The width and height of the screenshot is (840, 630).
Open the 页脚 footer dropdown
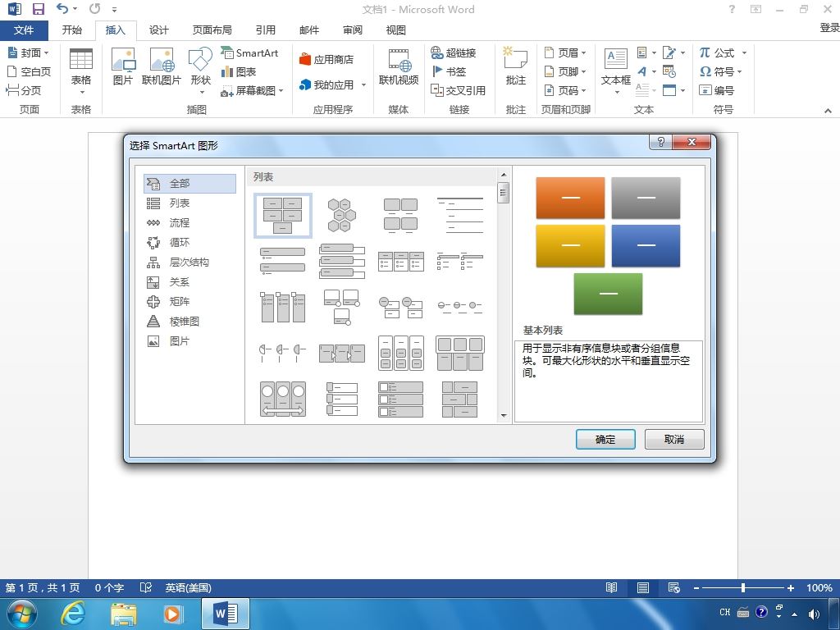(x=565, y=71)
